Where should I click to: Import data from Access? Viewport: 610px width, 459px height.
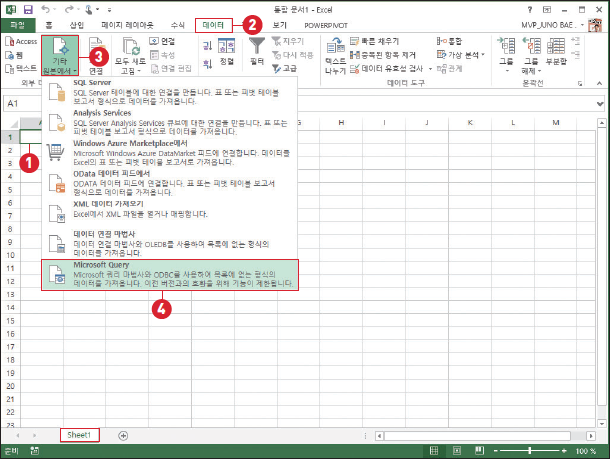[21, 41]
